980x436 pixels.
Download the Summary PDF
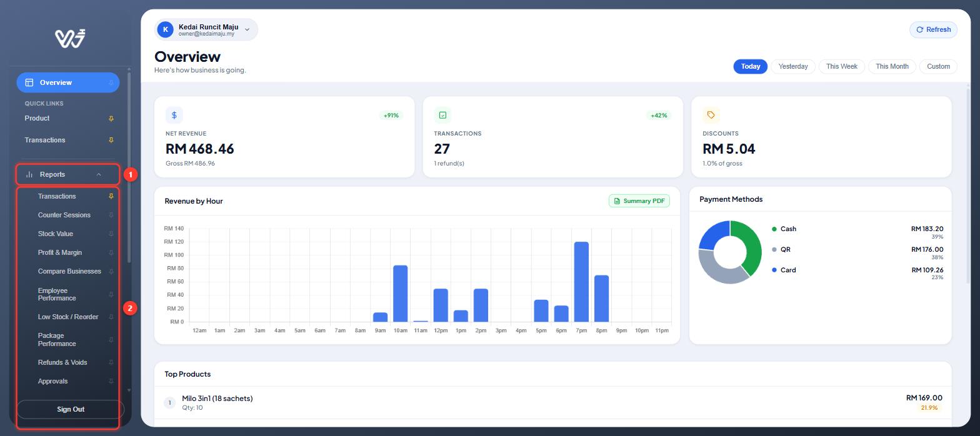pyautogui.click(x=639, y=201)
